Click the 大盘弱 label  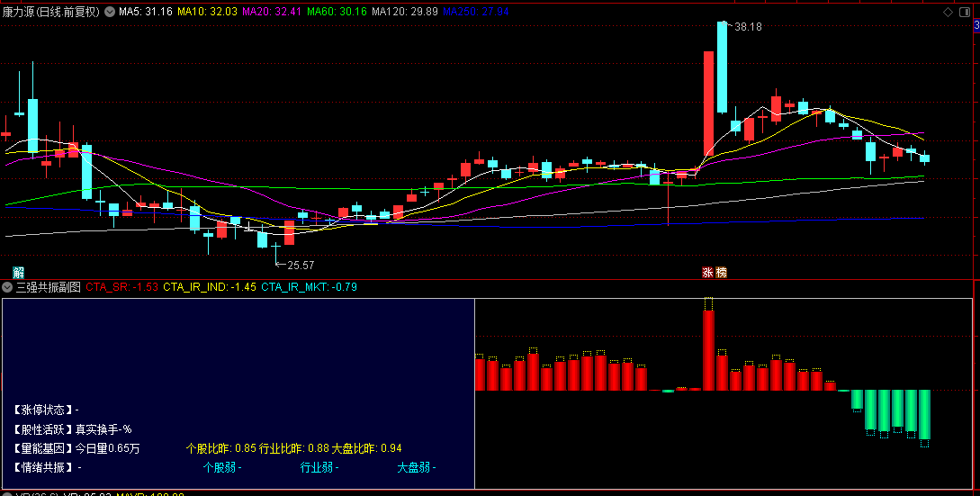pos(417,467)
